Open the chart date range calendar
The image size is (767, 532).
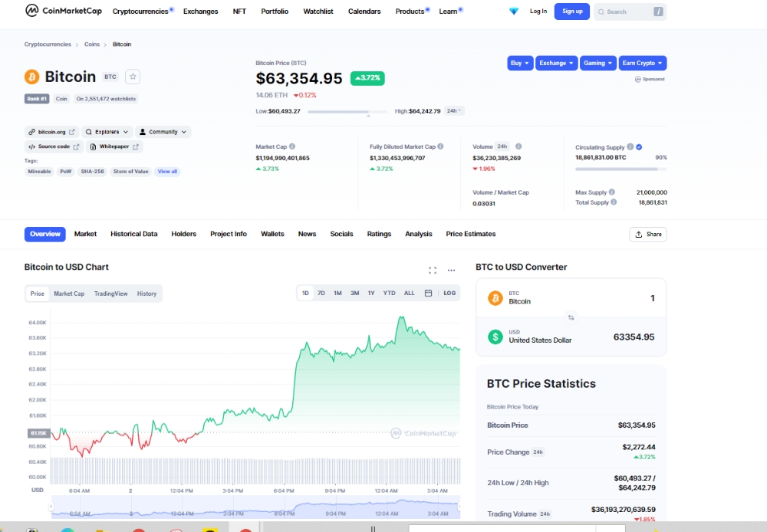click(x=428, y=293)
